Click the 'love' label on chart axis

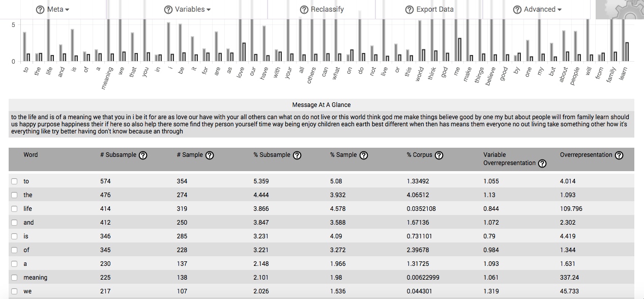tap(242, 72)
